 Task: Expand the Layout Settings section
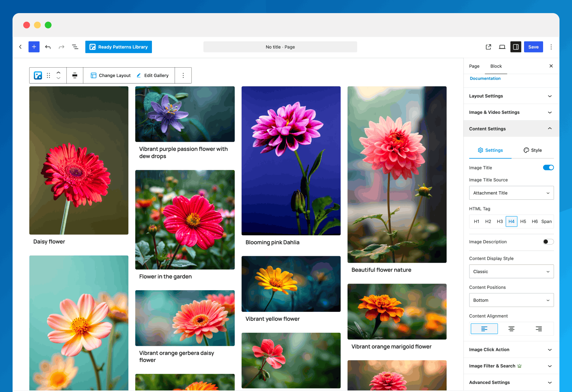[x=511, y=96]
